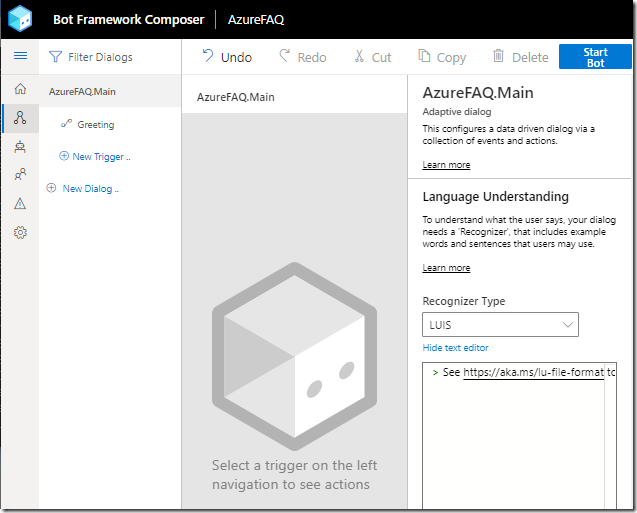Click the AzureFAQ.Main properties panel heading

click(x=478, y=93)
